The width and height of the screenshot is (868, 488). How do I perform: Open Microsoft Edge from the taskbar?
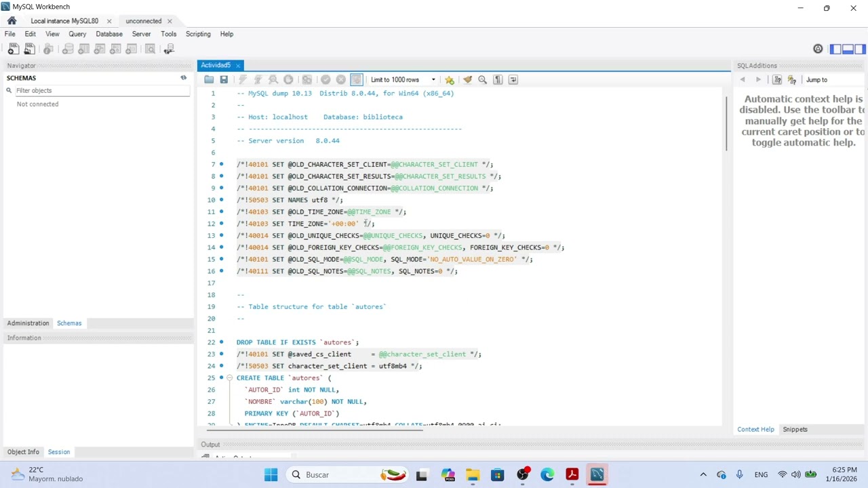[547, 475]
